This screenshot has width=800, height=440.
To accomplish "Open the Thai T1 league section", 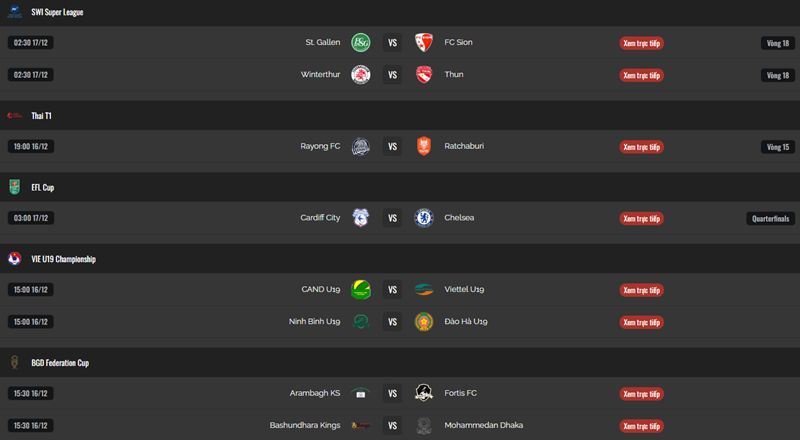I will (x=41, y=116).
